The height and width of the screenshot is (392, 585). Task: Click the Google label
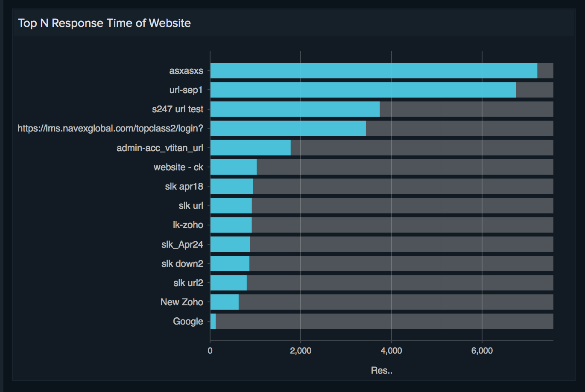(188, 321)
